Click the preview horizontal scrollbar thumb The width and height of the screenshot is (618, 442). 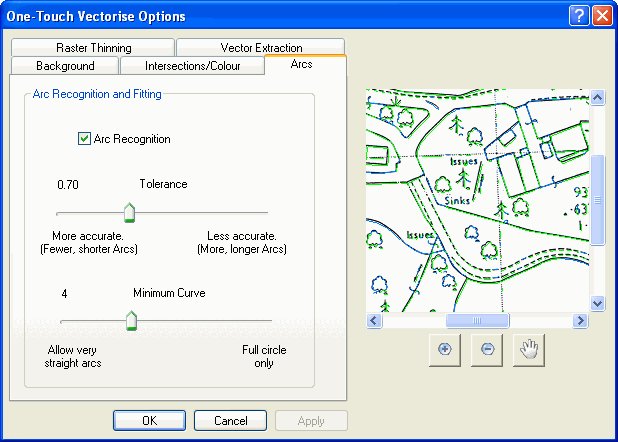pyautogui.click(x=477, y=321)
